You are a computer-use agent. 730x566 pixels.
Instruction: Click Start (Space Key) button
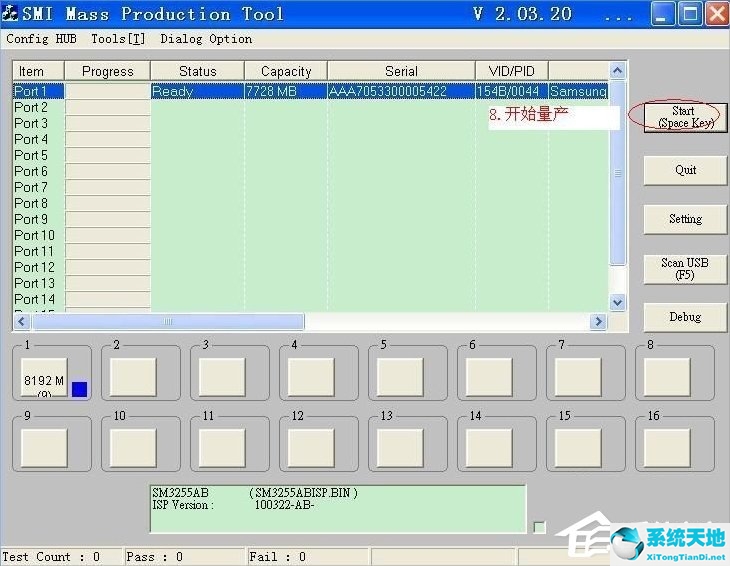[685, 117]
